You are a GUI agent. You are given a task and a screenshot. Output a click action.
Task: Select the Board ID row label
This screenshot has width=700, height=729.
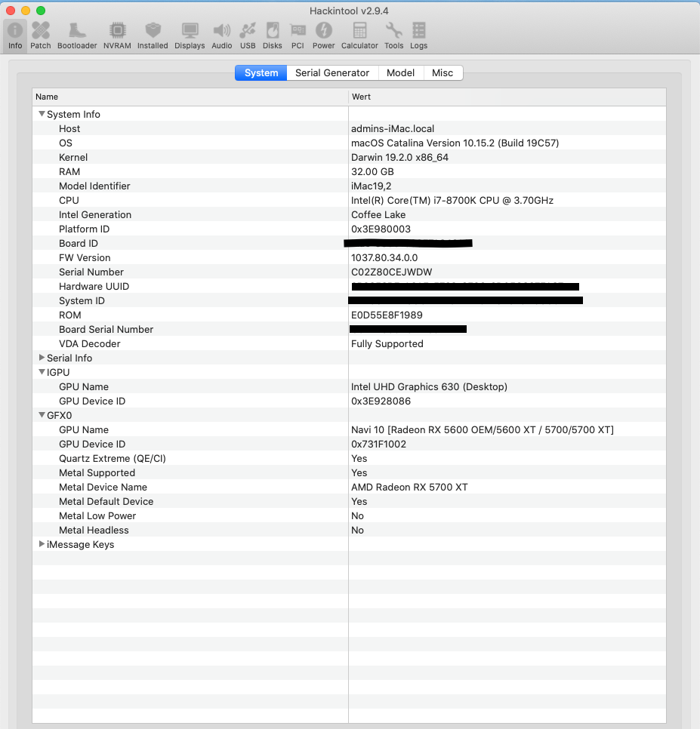pos(78,243)
